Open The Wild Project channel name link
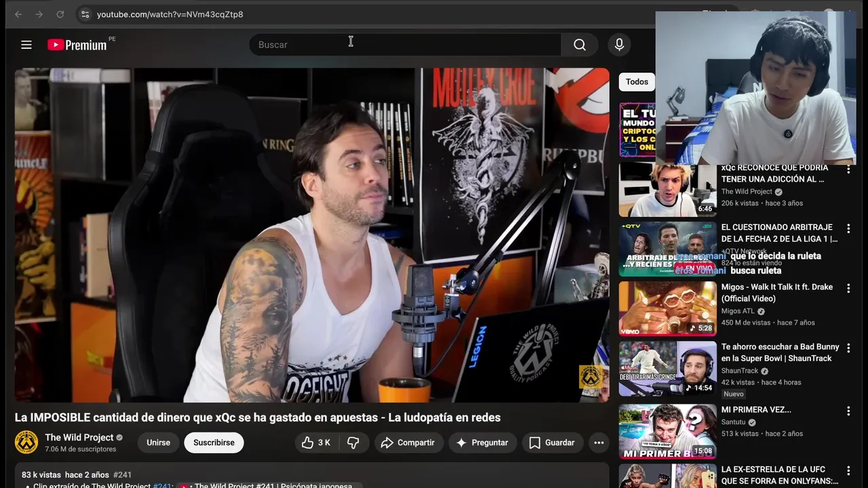The image size is (868, 488). pos(79,437)
